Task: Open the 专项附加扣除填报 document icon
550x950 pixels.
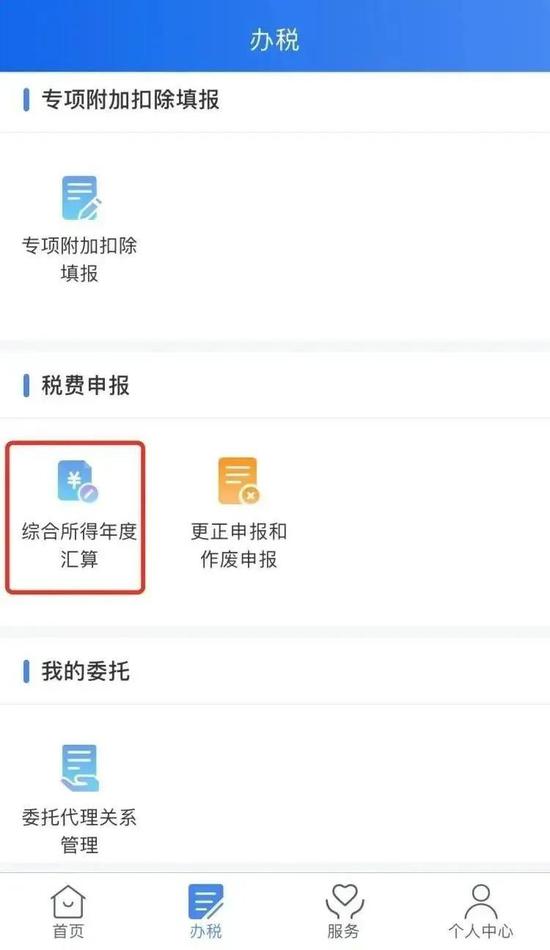Action: click(81, 198)
